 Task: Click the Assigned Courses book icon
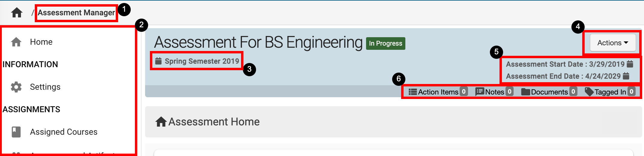click(16, 132)
